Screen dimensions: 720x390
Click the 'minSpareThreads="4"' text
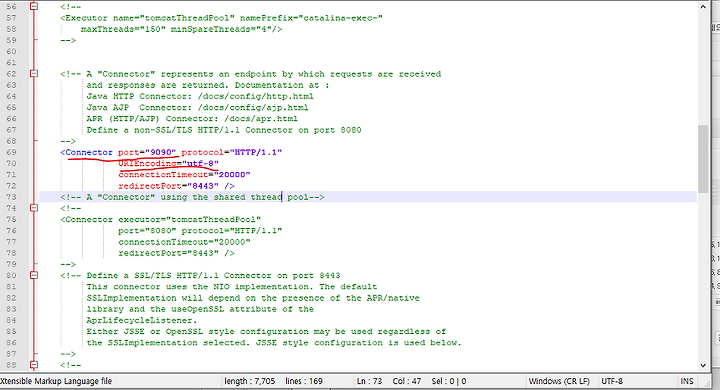pyautogui.click(x=221, y=29)
